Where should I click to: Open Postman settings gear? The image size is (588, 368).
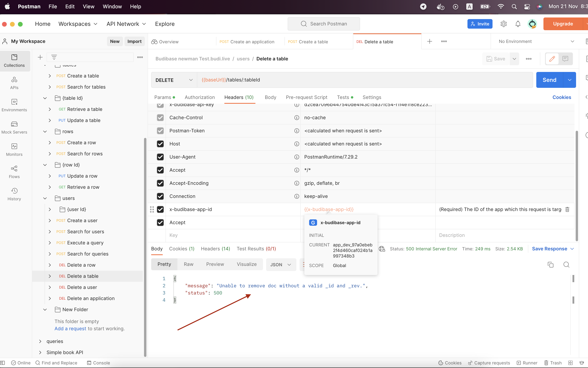tap(503, 24)
